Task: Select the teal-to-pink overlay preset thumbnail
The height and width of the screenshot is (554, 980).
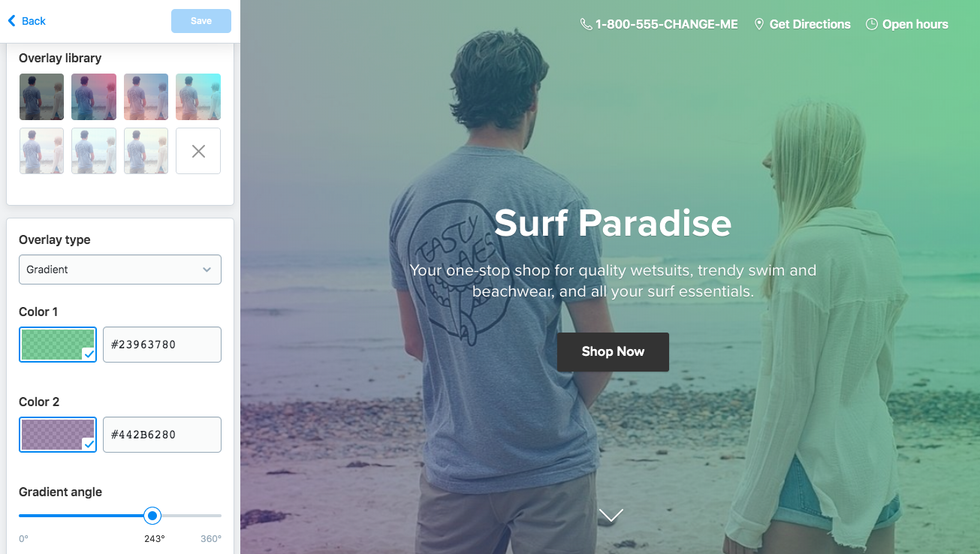Action: (94, 97)
